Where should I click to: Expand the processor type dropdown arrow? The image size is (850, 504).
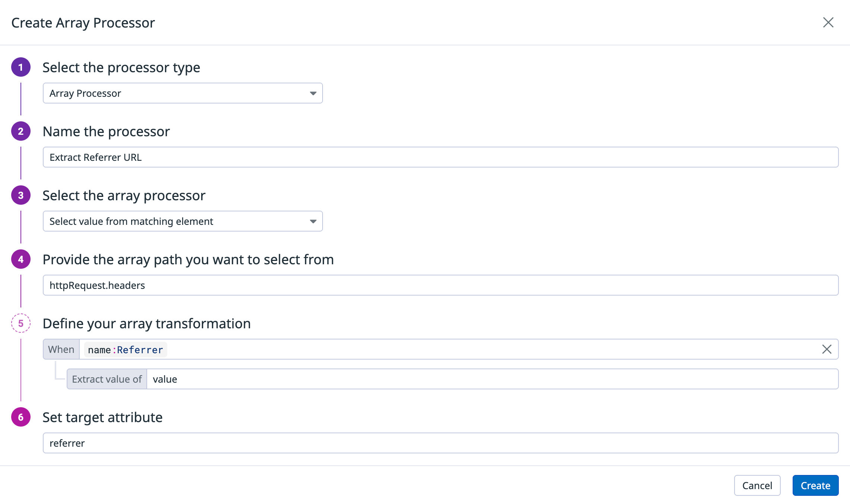coord(313,93)
